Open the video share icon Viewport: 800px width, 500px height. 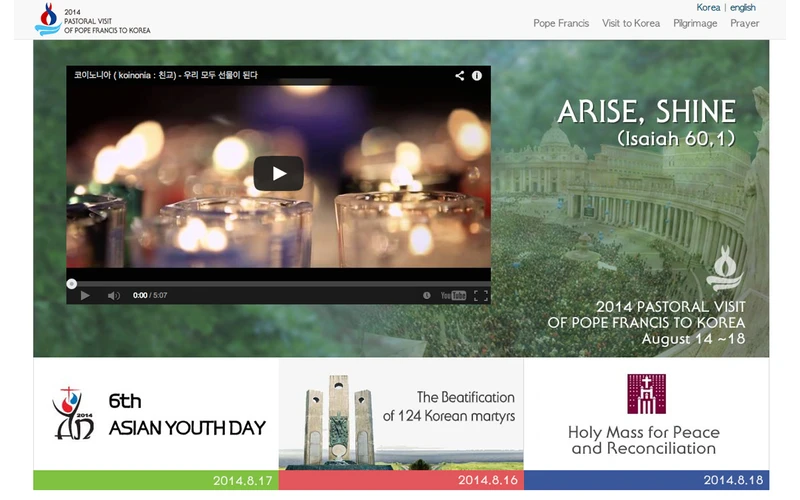460,76
